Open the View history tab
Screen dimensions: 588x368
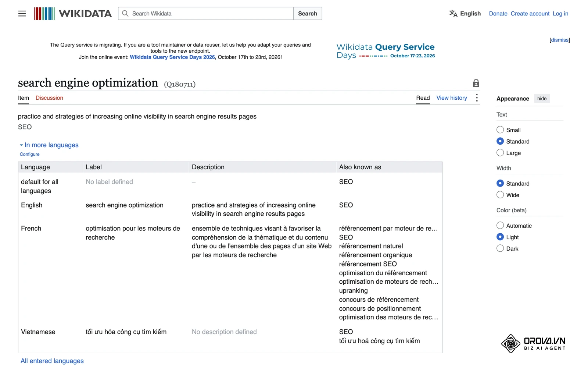[x=452, y=98]
